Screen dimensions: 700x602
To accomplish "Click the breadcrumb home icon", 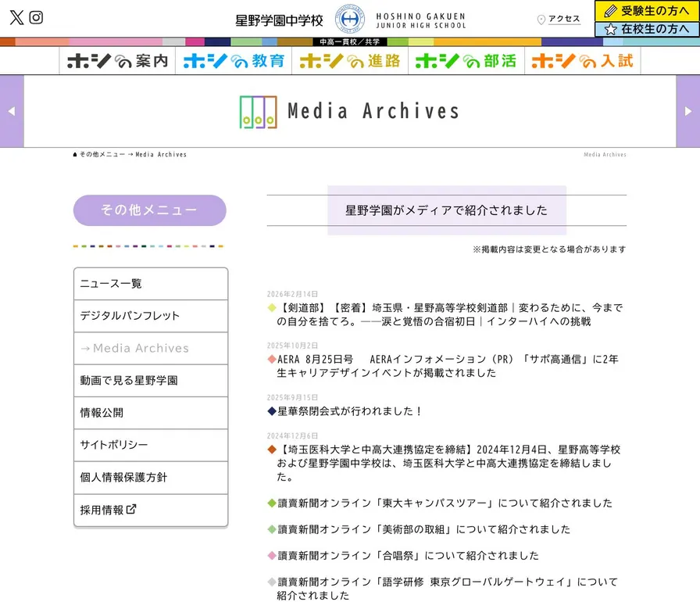I will pos(75,155).
